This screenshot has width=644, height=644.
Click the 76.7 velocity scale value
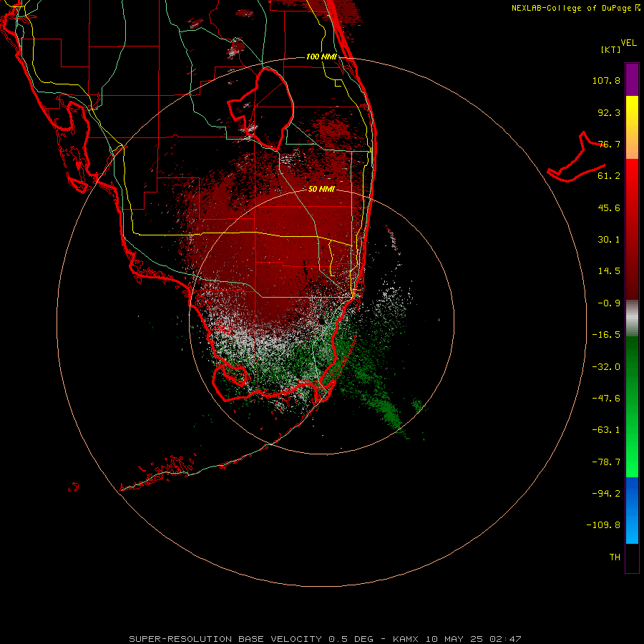coord(609,144)
